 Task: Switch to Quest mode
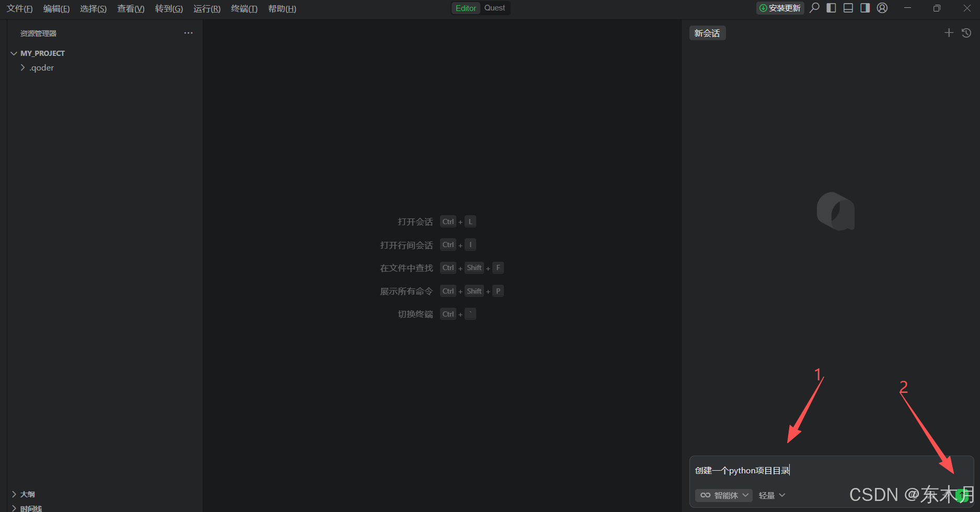(x=494, y=8)
